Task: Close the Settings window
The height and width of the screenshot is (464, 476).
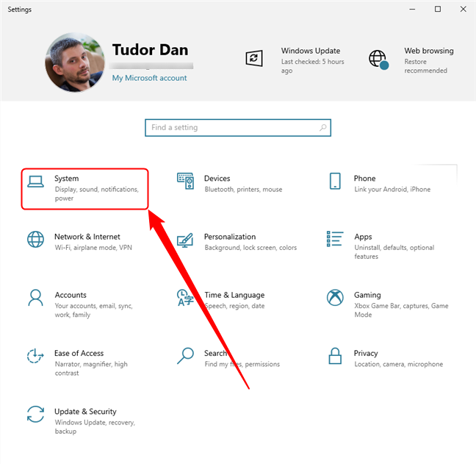Action: pyautogui.click(x=463, y=9)
